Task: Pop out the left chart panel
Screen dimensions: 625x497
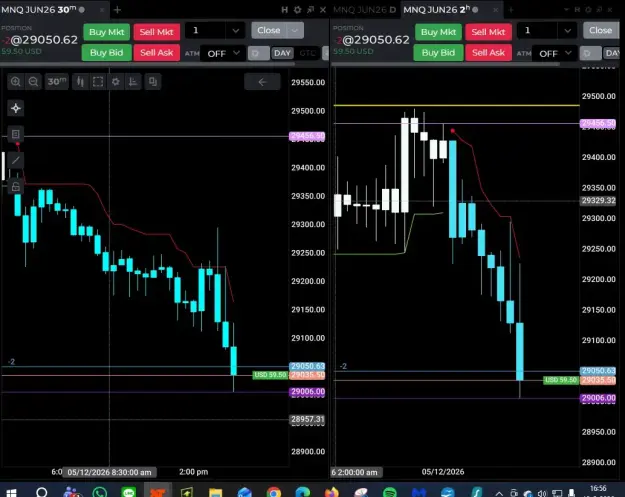Action: [311, 10]
